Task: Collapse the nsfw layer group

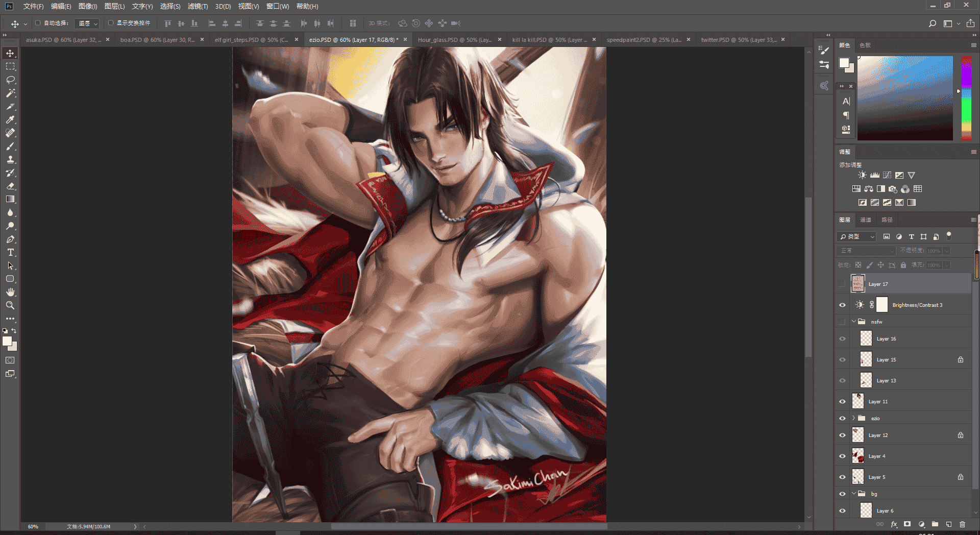Action: [853, 322]
